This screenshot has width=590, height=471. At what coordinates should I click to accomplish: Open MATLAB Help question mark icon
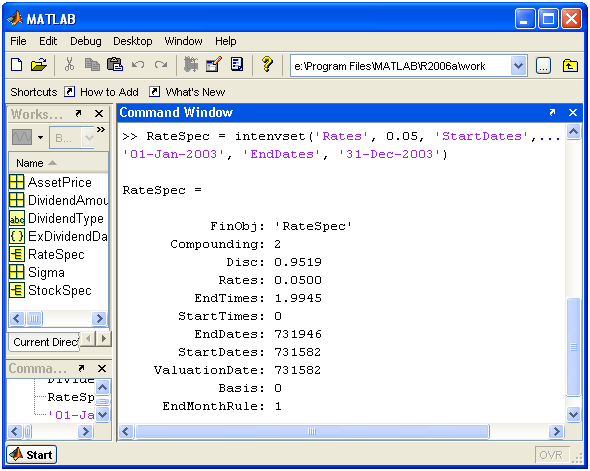click(267, 64)
